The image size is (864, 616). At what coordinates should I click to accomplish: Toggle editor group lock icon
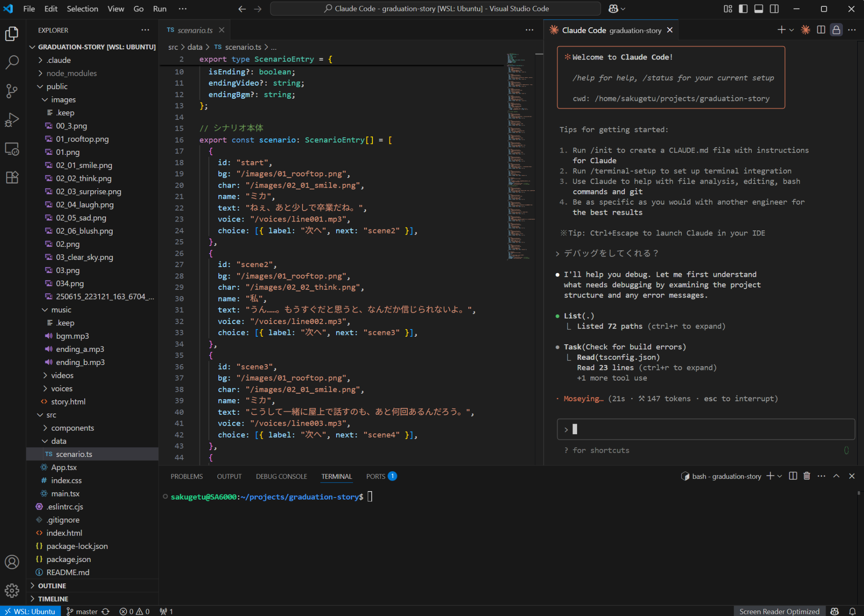pos(836,30)
